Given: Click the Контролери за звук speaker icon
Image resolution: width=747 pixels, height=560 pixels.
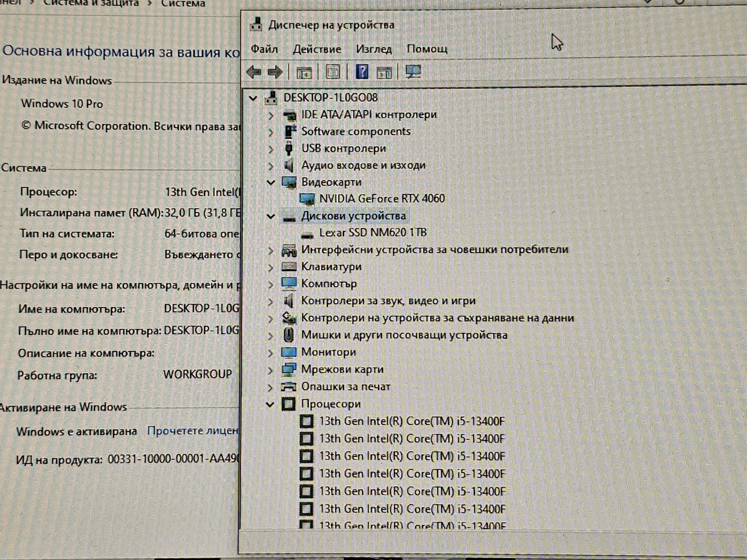Looking at the screenshot, I should pyautogui.click(x=288, y=301).
